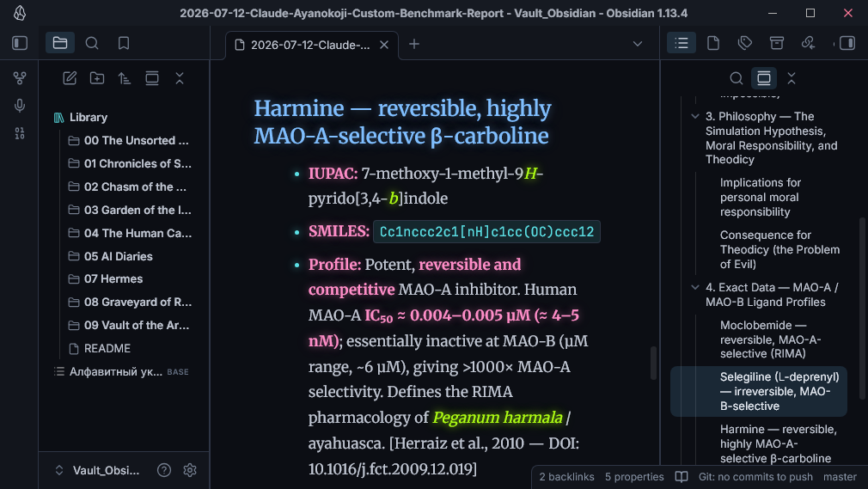
Task: Show the file properties panel tab
Action: point(713,43)
